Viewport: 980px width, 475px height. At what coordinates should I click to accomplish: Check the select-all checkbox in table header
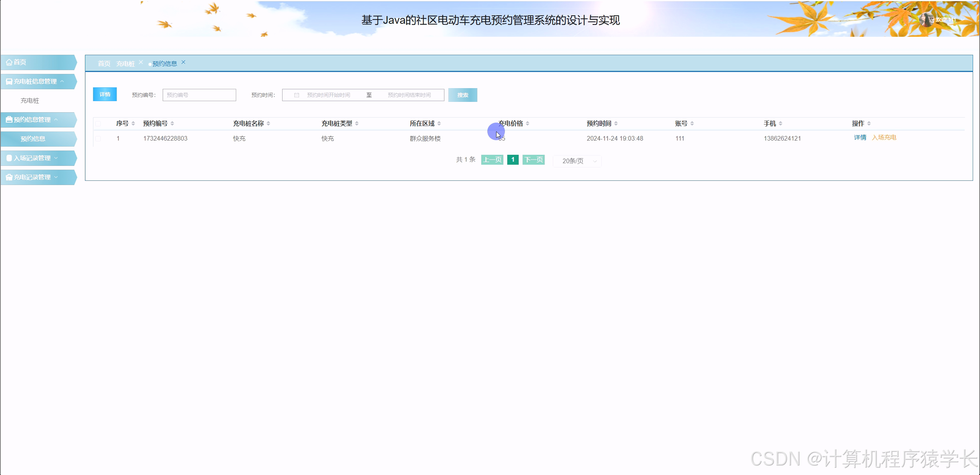(x=99, y=124)
